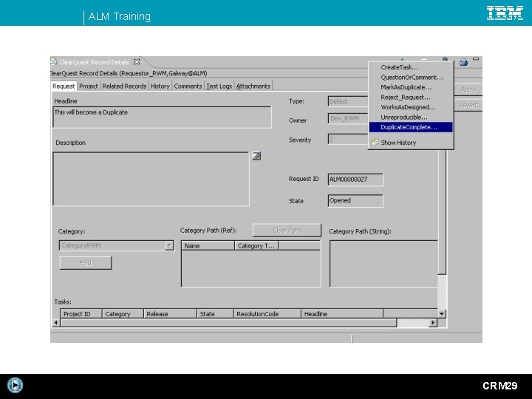532x399 pixels.
Task: Choose MarkAsDuplicate... menu entry
Action: point(406,87)
